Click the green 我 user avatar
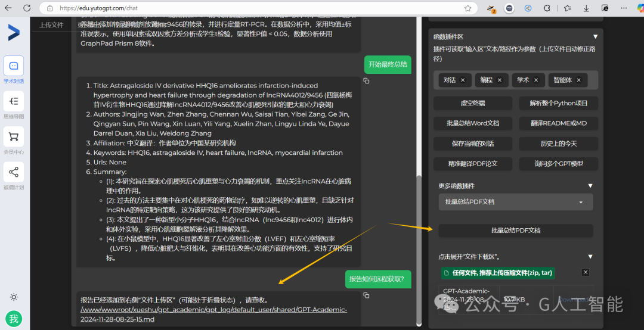Screen dimensions: 644x330 pyautogui.click(x=14, y=319)
